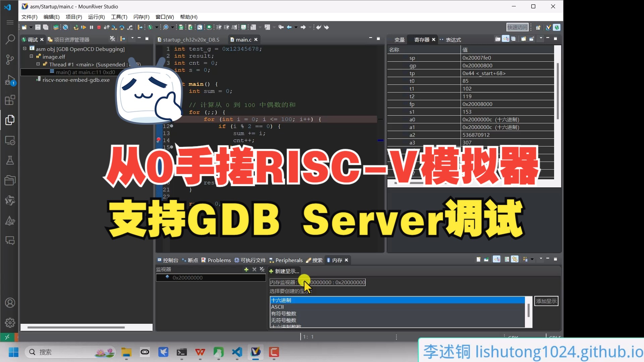Image resolution: width=644 pixels, height=362 pixels.
Task: Open Search in the left activity bar
Action: tap(10, 40)
